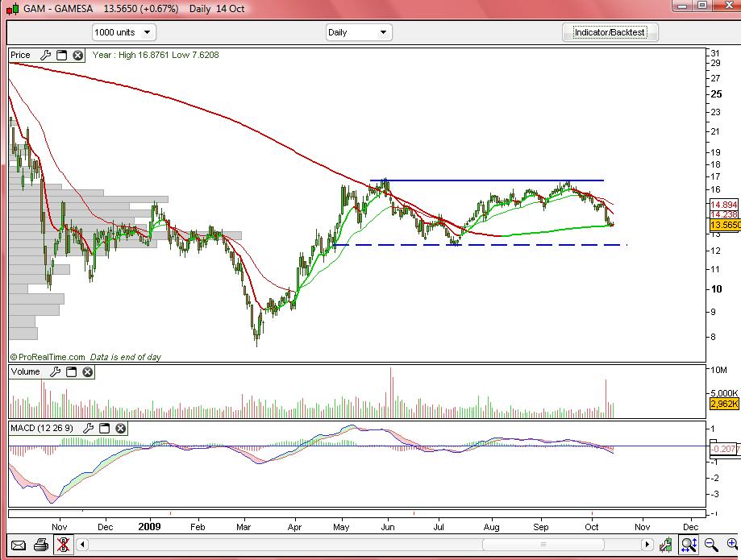The image size is (741, 560).
Task: Click the 25 level on the price axis
Action: tap(716, 94)
